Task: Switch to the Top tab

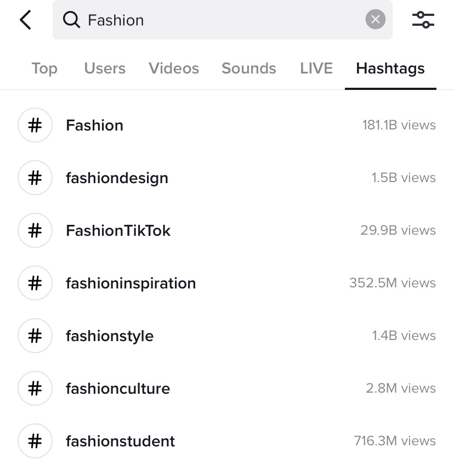Action: [44, 68]
